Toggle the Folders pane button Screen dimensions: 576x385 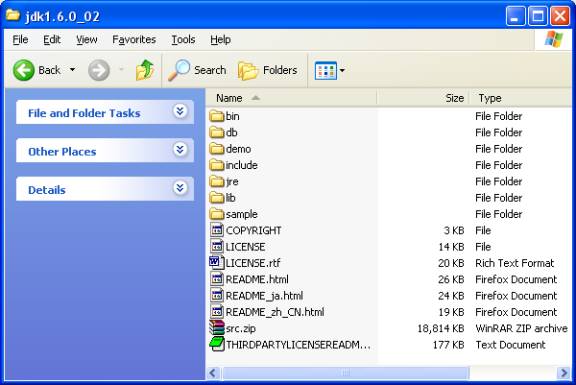point(268,70)
